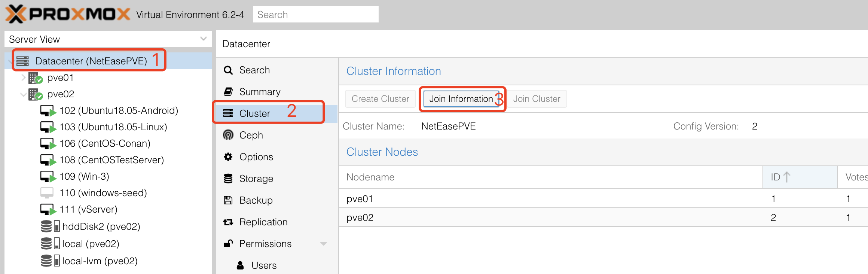Click the Join Information button

[461, 99]
